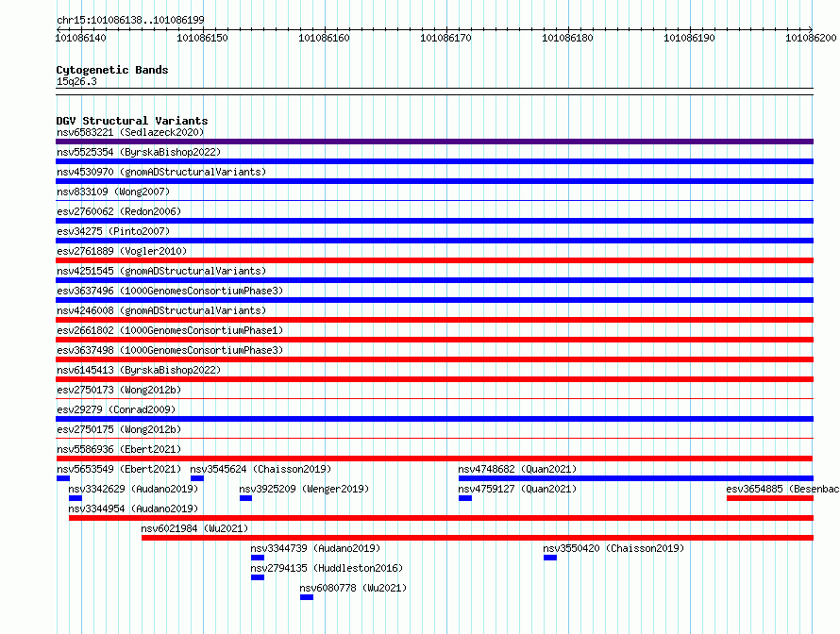Open the nsv6021984 (Wu2021) label
Screen dimensions: 840x634
point(194,528)
